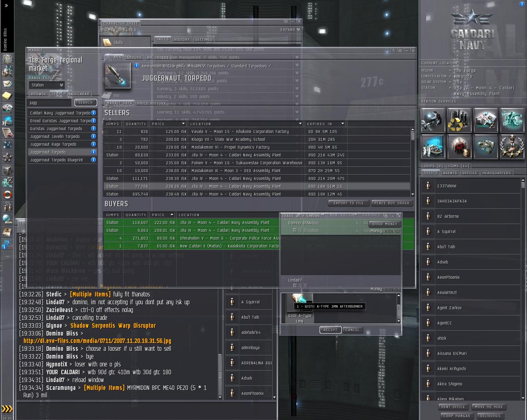Image resolution: width=527 pixels, height=420 pixels.
Task: Open the star map constellation sidebar icon
Action: tap(7, 145)
